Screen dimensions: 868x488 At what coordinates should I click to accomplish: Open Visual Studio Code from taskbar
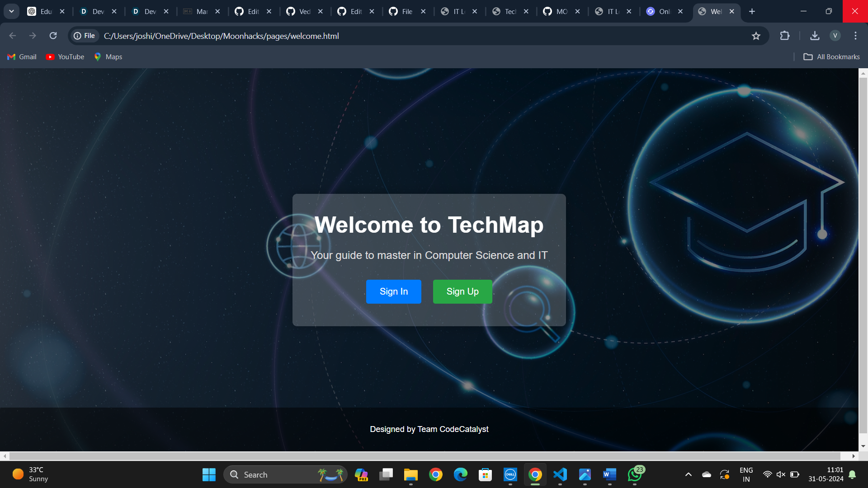pyautogui.click(x=560, y=474)
